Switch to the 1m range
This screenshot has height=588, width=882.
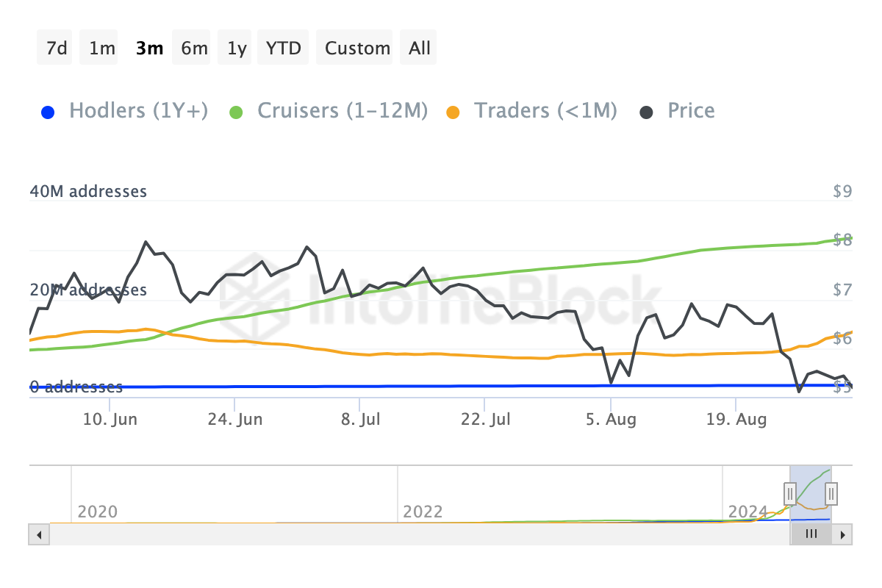tap(102, 48)
